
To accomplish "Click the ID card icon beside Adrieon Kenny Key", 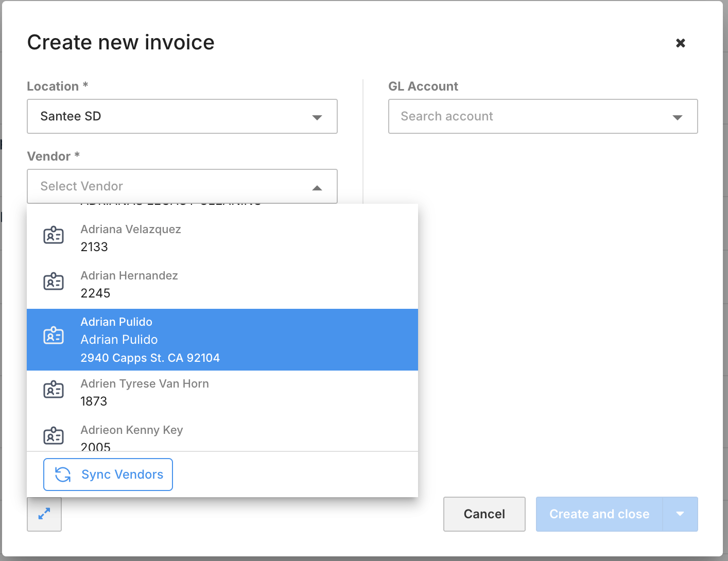I will [54, 436].
